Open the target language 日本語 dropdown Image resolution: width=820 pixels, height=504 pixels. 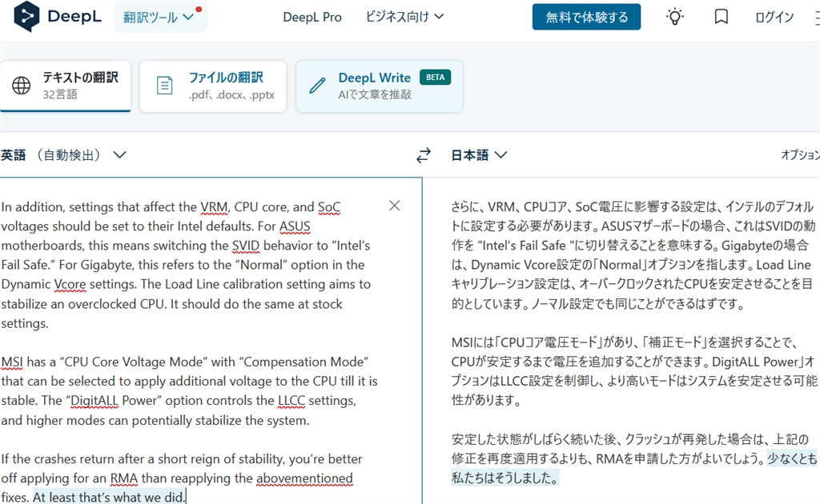(x=479, y=155)
